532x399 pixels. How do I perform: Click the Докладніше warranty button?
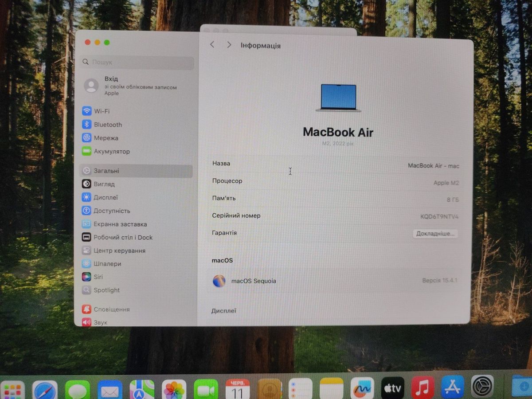pyautogui.click(x=435, y=234)
